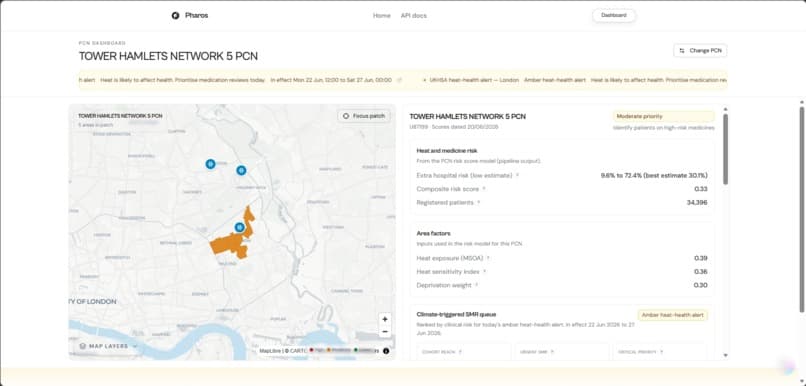Show help for Heat sensitivity index
The width and height of the screenshot is (806, 386).
[484, 271]
